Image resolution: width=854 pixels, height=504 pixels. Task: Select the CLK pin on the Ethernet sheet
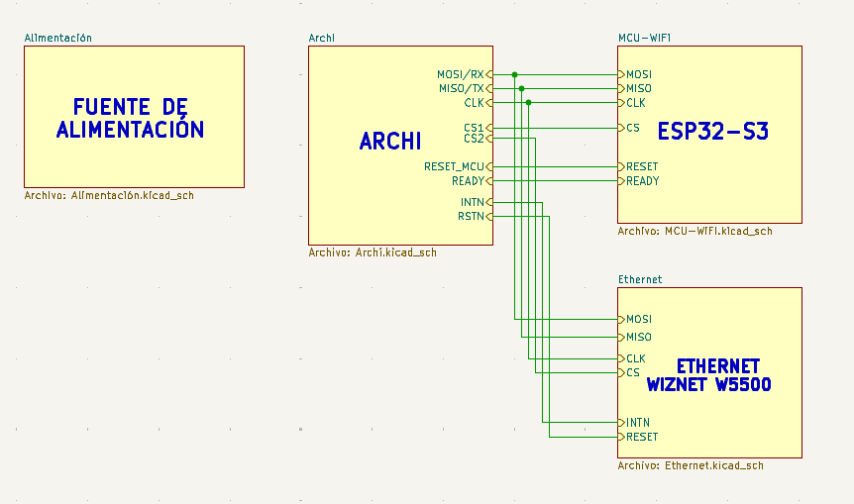[x=632, y=358]
